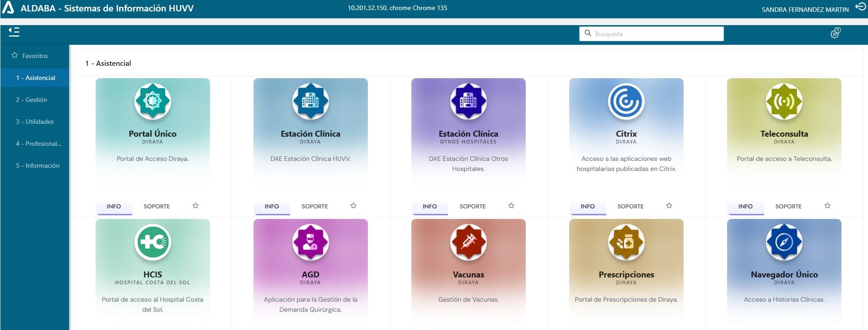Open the 4 - Profesional section
The height and width of the screenshot is (330, 868).
coord(35,144)
